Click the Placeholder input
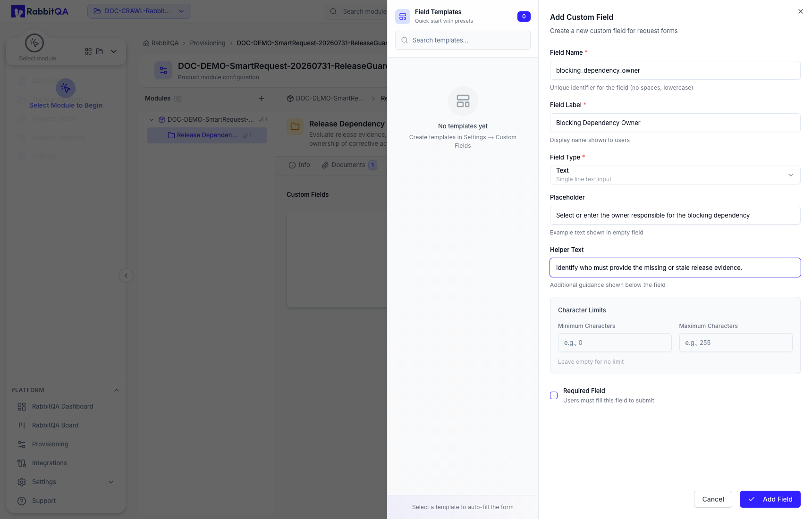This screenshot has height=519, width=812. pos(675,215)
